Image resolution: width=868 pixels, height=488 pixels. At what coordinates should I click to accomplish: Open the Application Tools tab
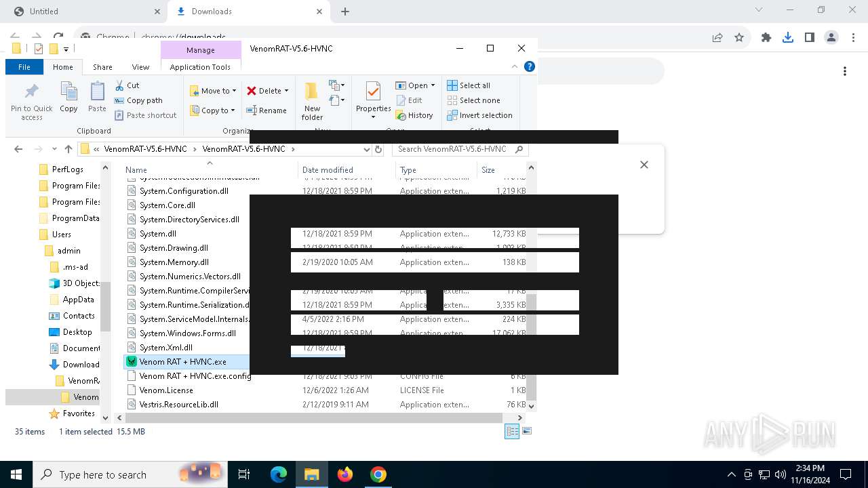200,67
